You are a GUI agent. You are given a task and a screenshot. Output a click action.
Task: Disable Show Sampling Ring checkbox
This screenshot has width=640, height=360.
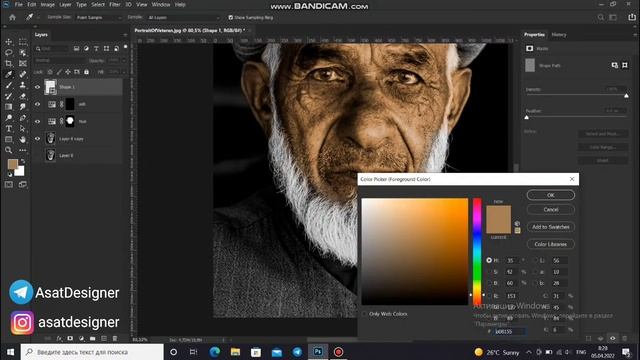(x=231, y=18)
